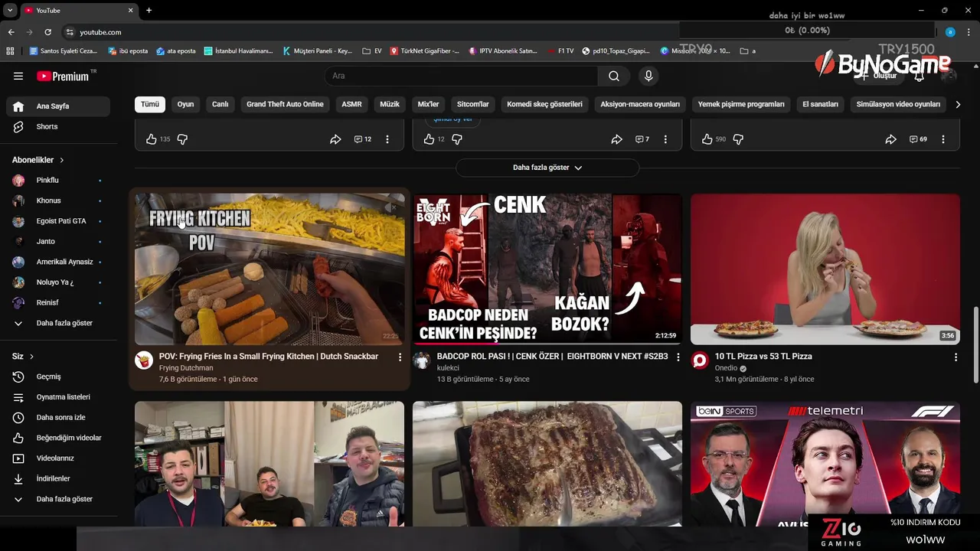
Task: Click the page vertical scrollbar thumb
Action: [975, 345]
